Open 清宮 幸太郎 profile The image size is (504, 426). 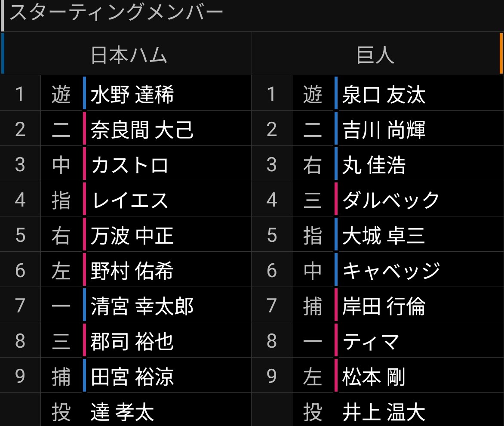pyautogui.click(x=142, y=306)
